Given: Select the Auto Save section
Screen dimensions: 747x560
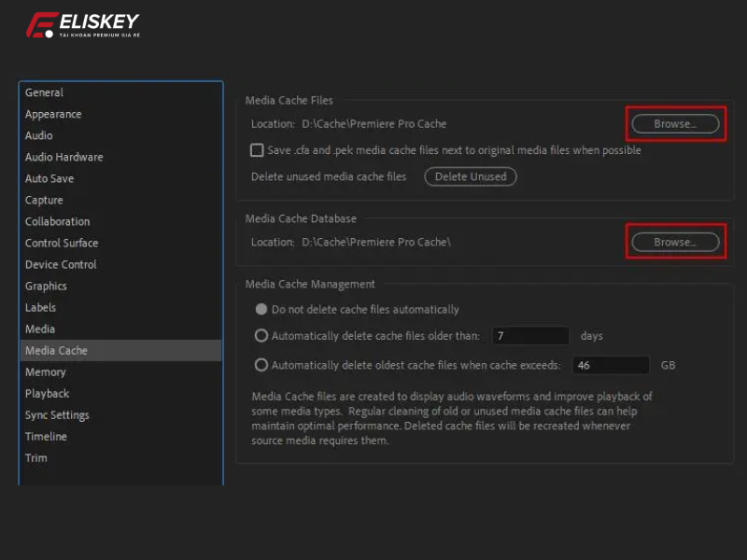Looking at the screenshot, I should (x=49, y=178).
